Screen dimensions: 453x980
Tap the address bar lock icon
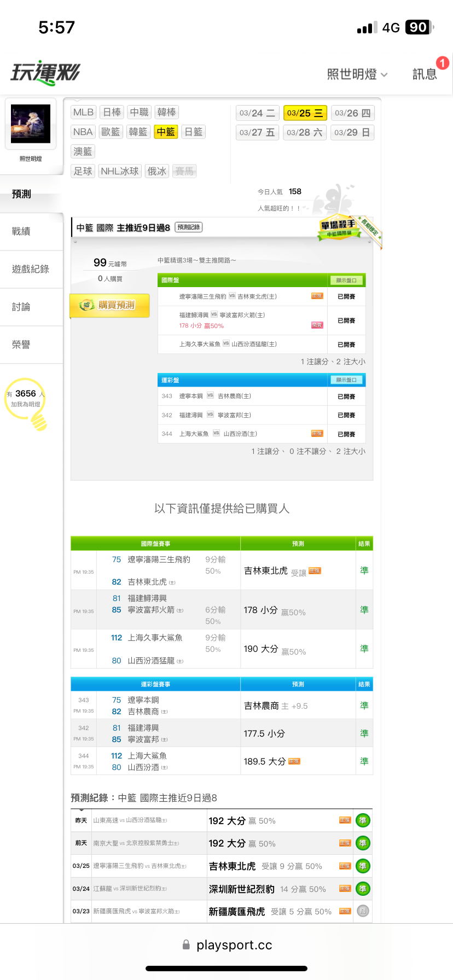click(186, 944)
